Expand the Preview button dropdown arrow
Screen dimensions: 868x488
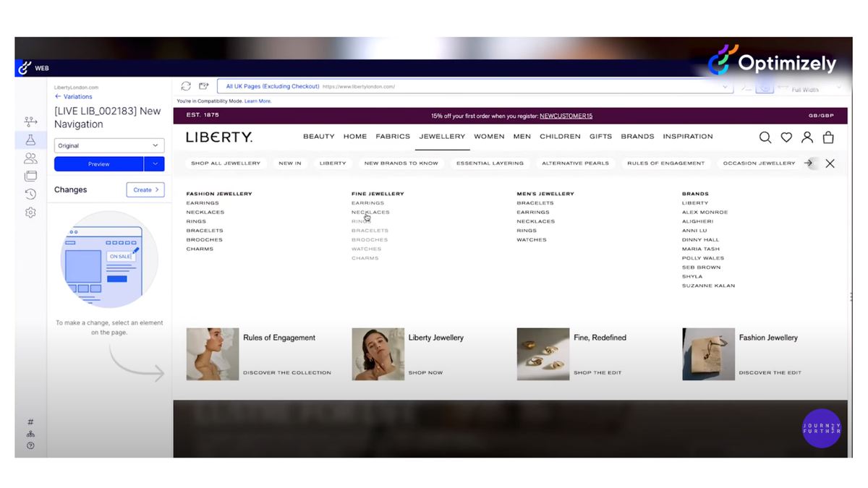pos(155,164)
